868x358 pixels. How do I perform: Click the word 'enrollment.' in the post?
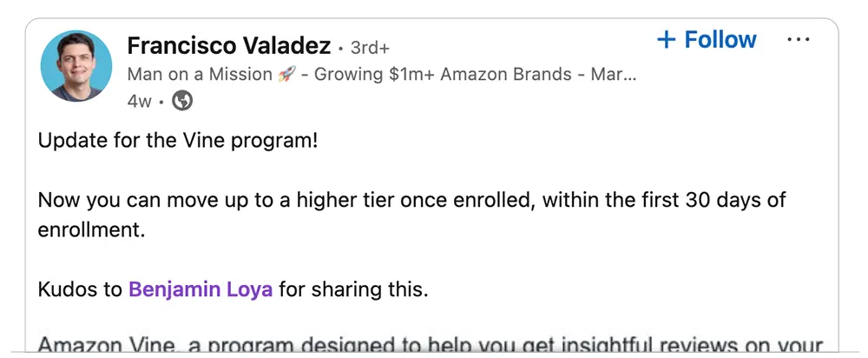(91, 229)
